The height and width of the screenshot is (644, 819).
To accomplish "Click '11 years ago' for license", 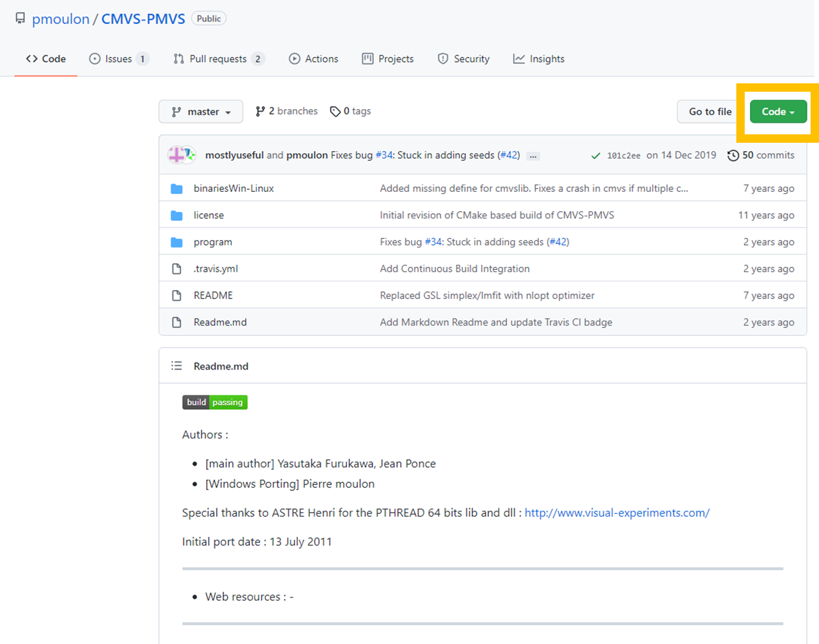I will coord(766,215).
